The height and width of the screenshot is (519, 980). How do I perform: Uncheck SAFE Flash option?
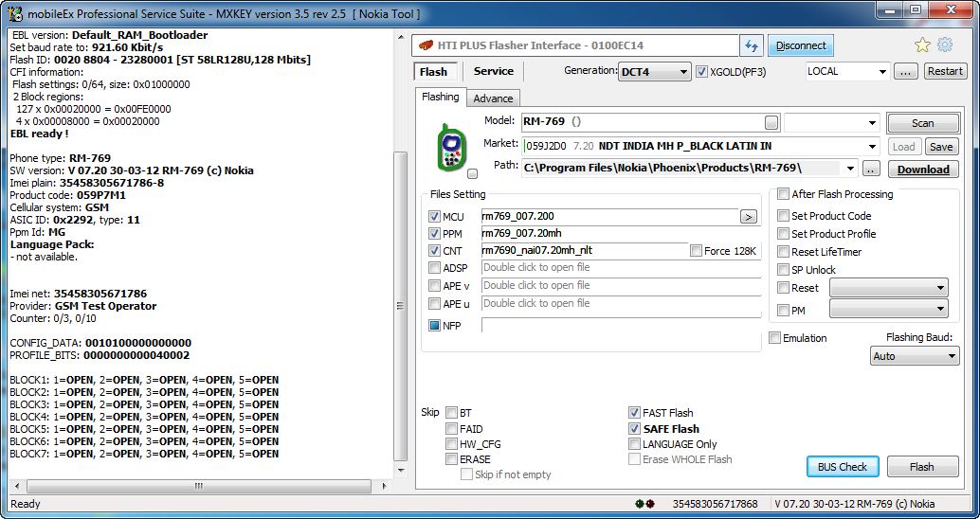pyautogui.click(x=634, y=428)
